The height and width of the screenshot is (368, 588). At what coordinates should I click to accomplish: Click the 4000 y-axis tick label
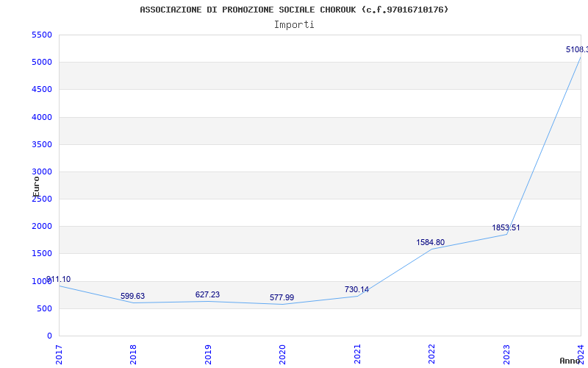click(42, 117)
